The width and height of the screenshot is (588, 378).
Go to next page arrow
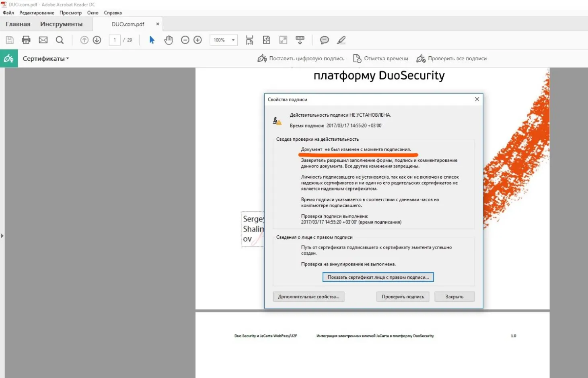97,40
